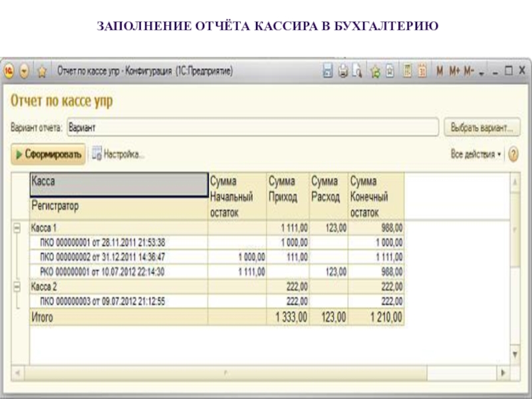Screen dimensions: 532x399
Task: Click the M+ memory button
Action: (455, 70)
